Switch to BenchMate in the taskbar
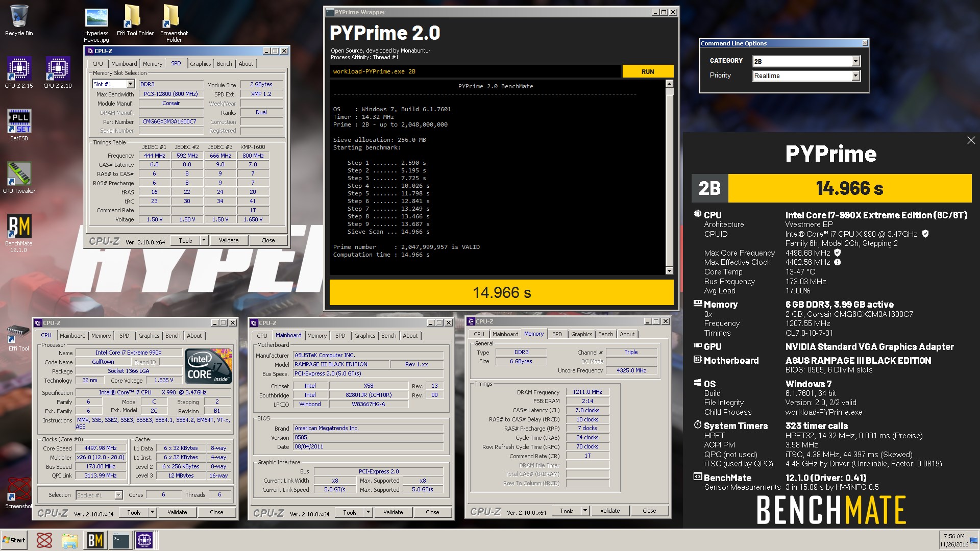980x551 pixels. [95, 540]
